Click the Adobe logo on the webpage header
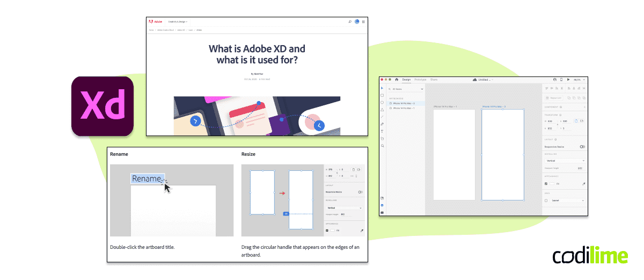The image size is (644, 280). coord(156,21)
